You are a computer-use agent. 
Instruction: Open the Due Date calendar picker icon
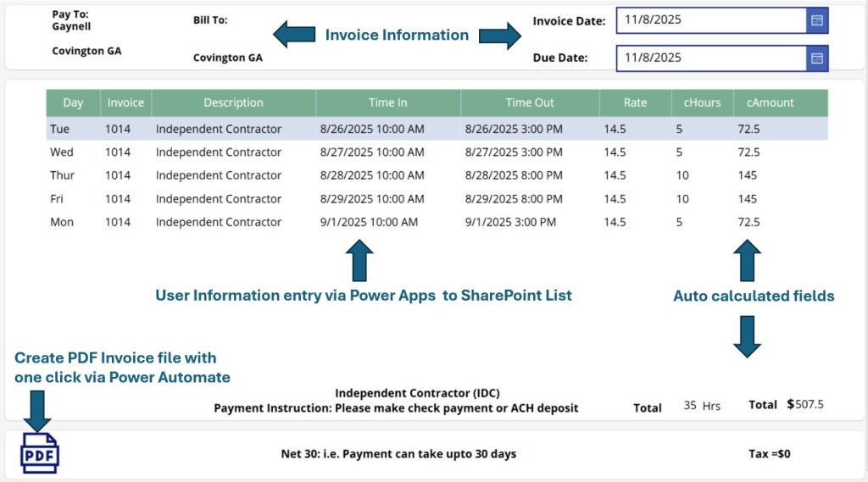coord(817,58)
